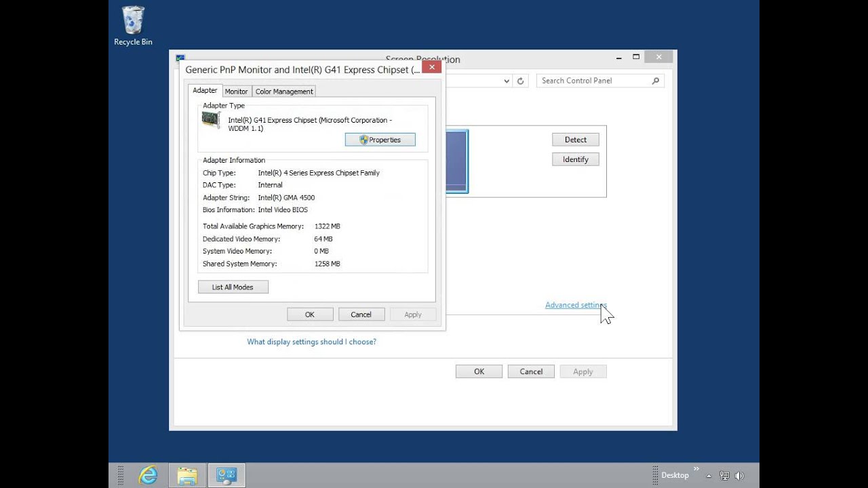Click the Desktop toolbar label

[675, 476]
